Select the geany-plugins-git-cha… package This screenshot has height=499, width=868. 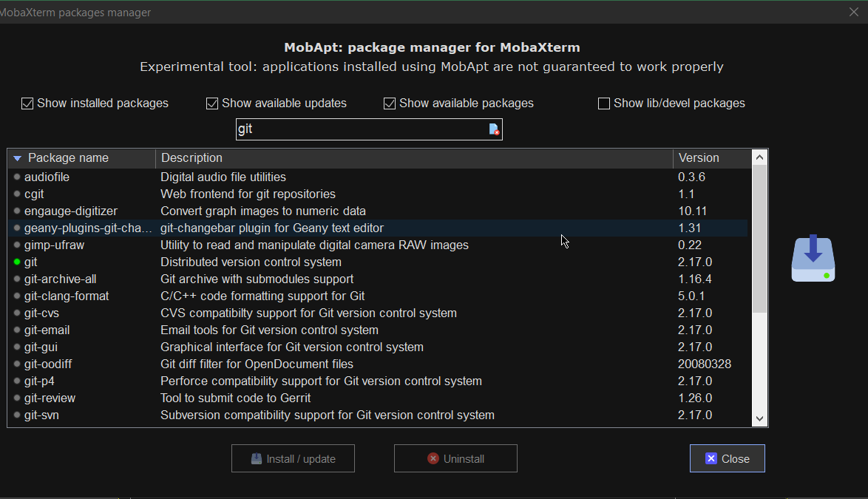[x=88, y=228]
